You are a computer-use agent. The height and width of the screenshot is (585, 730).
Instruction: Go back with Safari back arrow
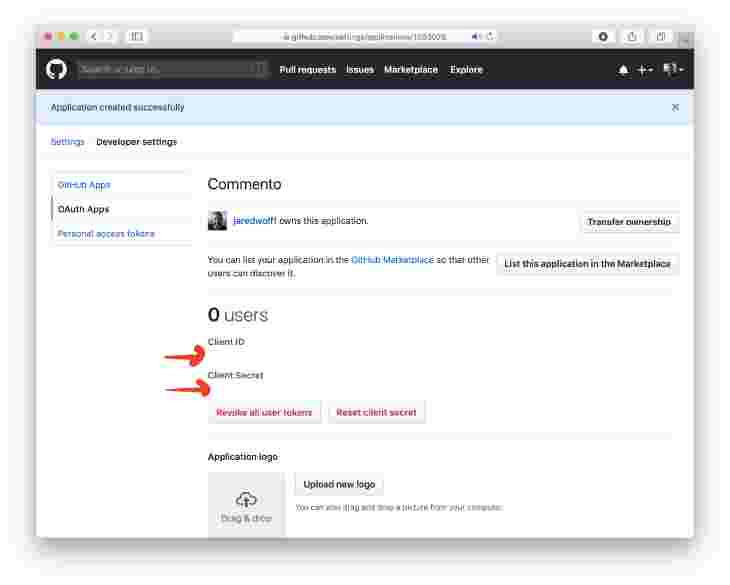click(x=94, y=36)
